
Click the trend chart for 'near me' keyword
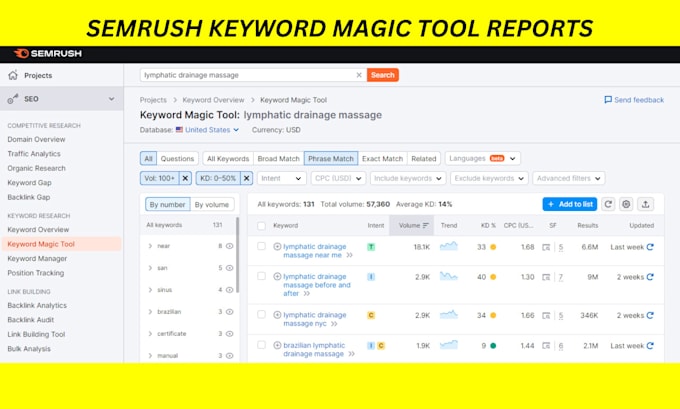tap(448, 246)
